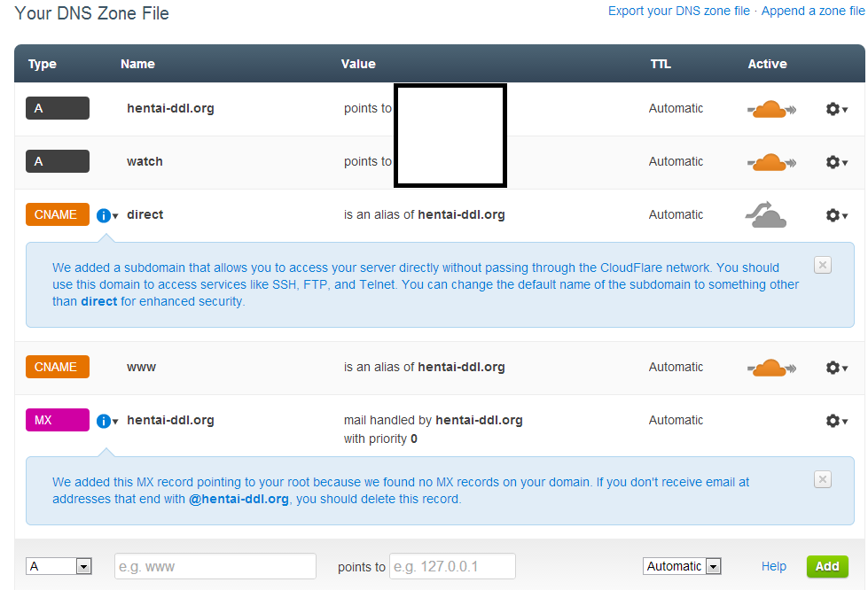Enable CloudFlare on the direct CNAME record
The height and width of the screenshot is (590, 868).
click(766, 215)
